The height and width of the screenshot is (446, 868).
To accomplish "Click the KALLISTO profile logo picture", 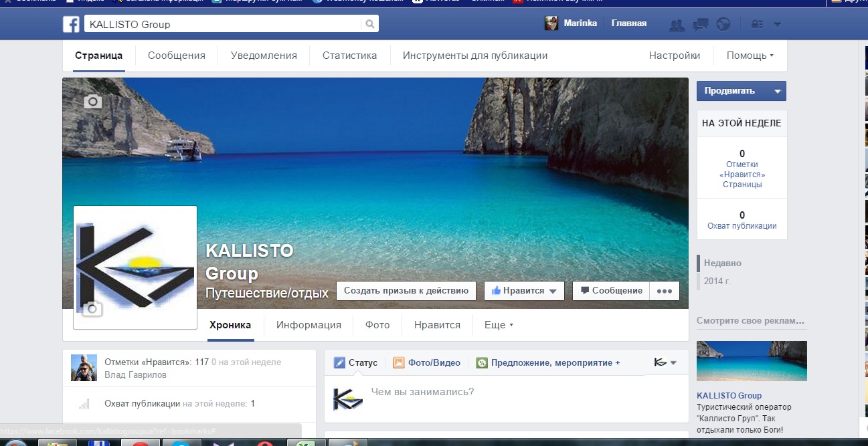I will [x=135, y=267].
